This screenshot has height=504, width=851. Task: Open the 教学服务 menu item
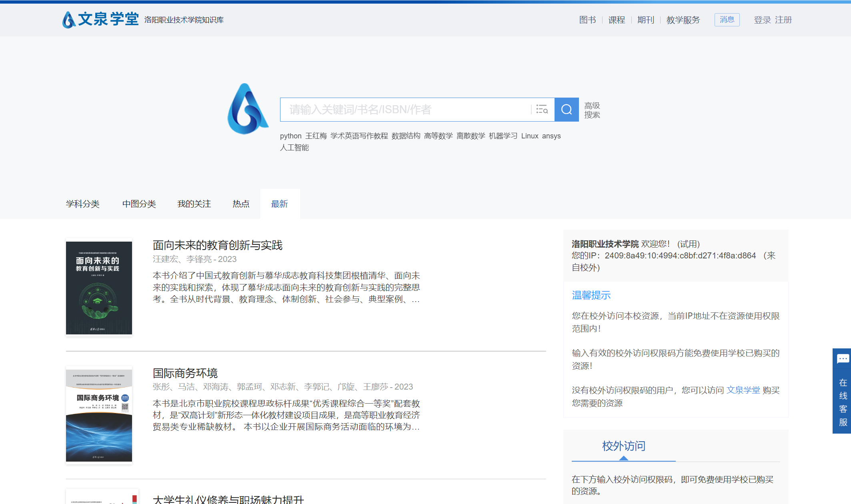coord(683,20)
